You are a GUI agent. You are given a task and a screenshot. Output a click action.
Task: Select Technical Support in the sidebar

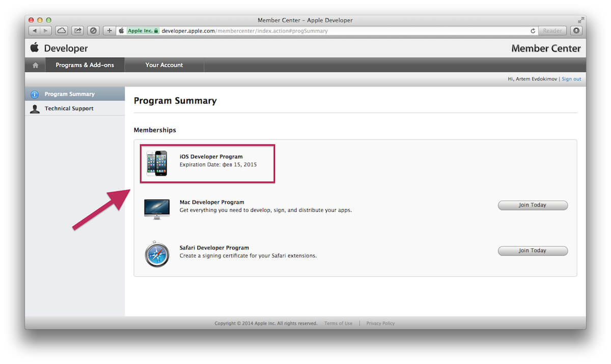75,108
